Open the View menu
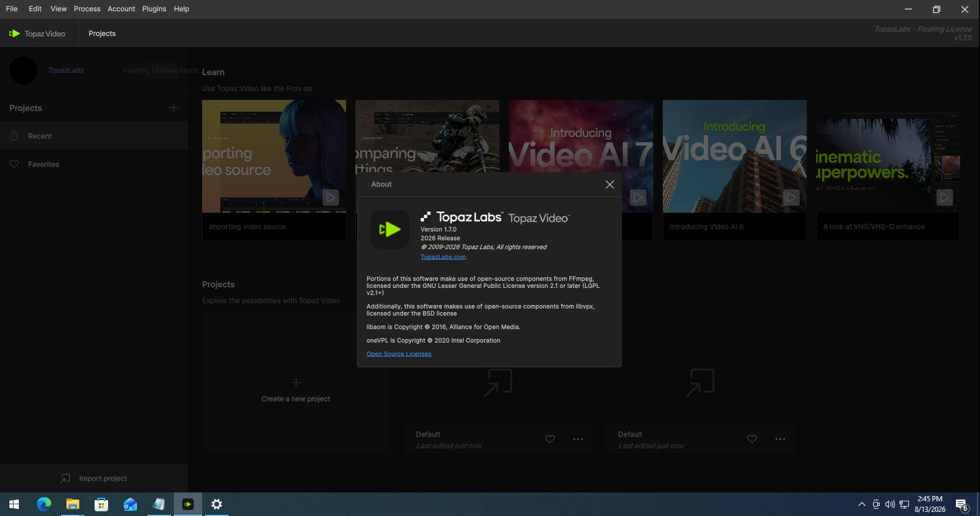 (x=59, y=9)
